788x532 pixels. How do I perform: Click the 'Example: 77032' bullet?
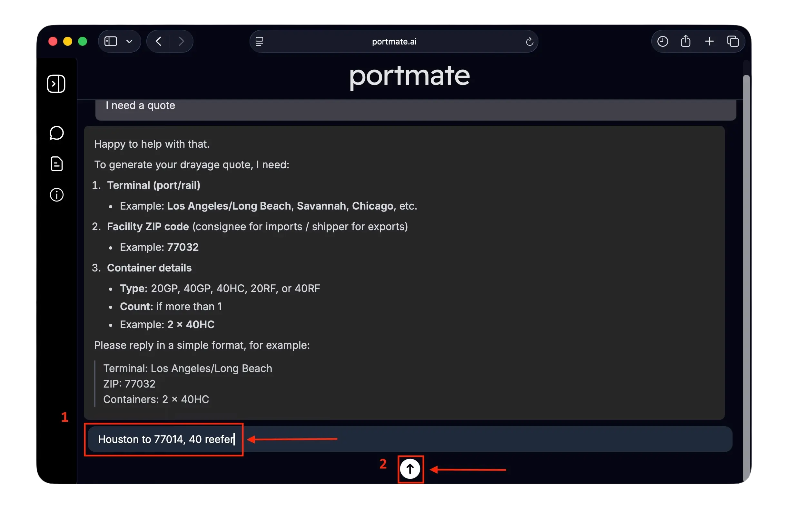[159, 247]
